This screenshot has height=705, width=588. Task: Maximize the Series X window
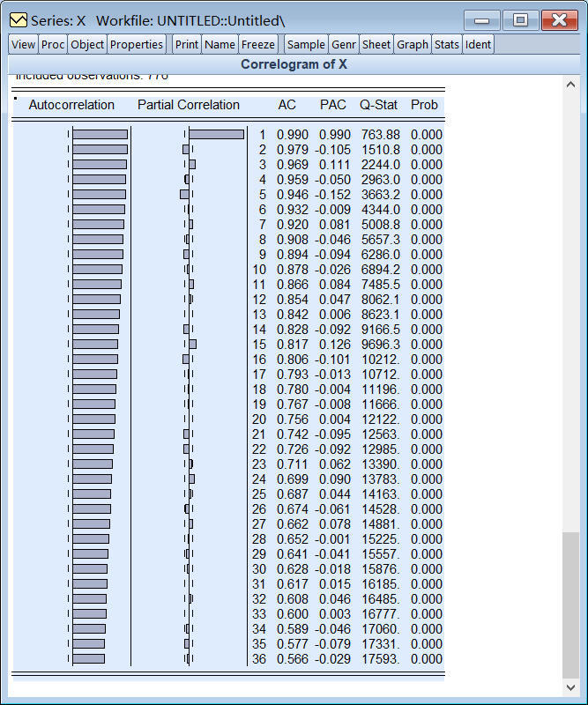[x=520, y=20]
